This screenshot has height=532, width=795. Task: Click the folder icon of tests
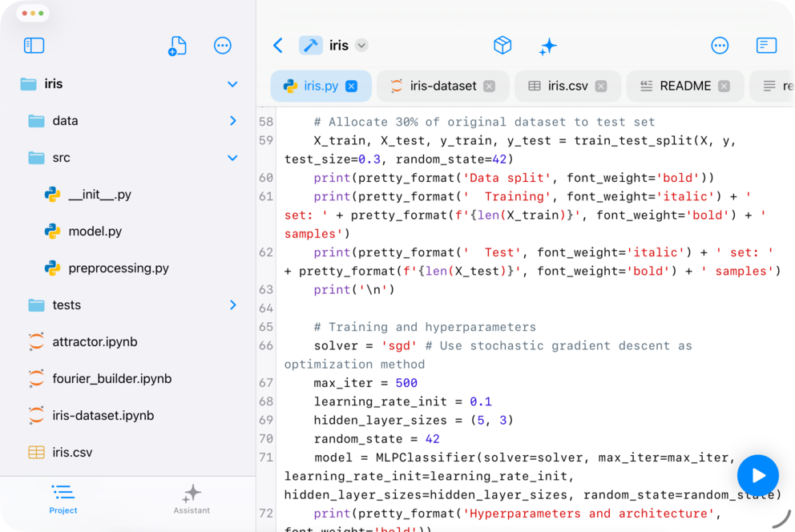click(x=36, y=305)
